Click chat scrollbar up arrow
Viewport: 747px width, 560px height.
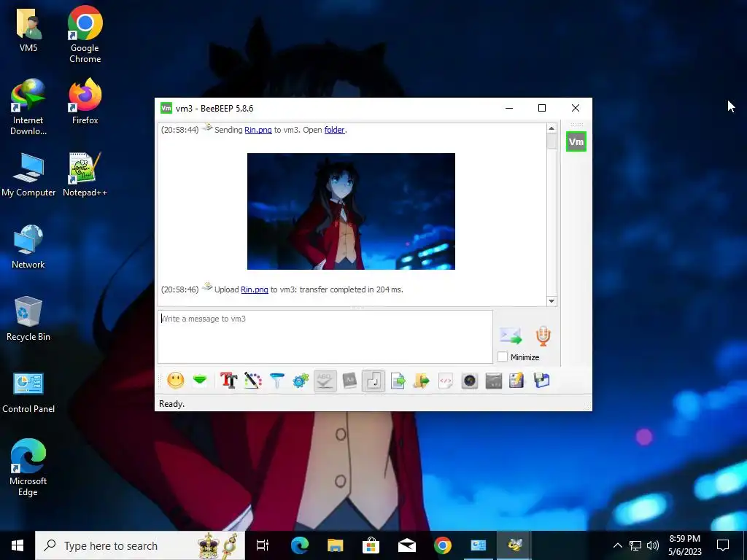551,128
